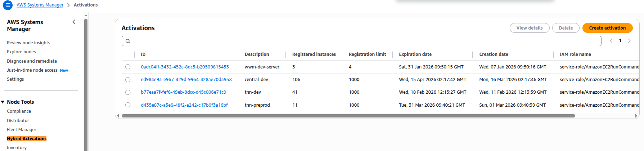The height and width of the screenshot is (151, 644).
Task: Open Explore nodes in sidebar
Action: coord(21,52)
